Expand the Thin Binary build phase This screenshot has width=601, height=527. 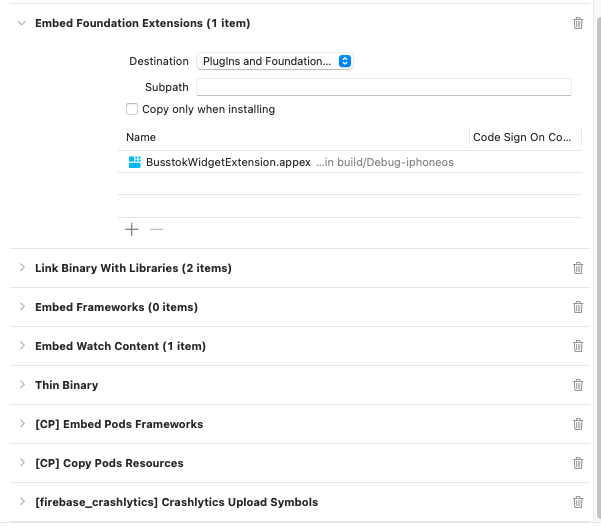coord(22,385)
